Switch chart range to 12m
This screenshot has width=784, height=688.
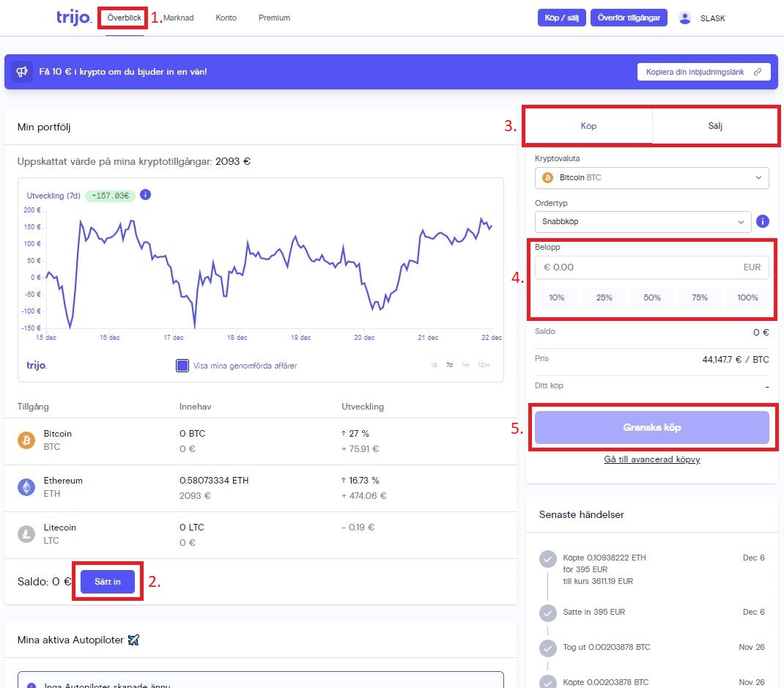click(483, 365)
